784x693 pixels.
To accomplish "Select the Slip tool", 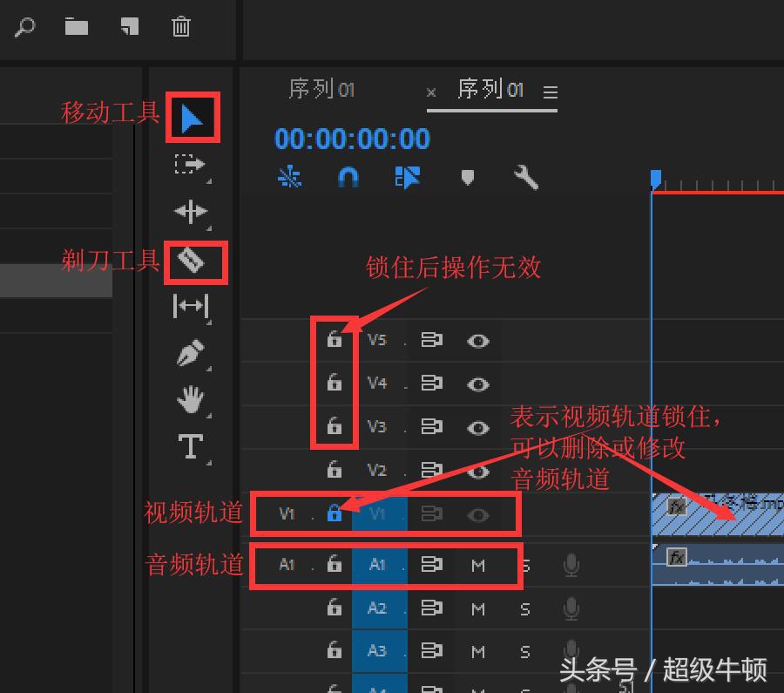I will point(192,305).
